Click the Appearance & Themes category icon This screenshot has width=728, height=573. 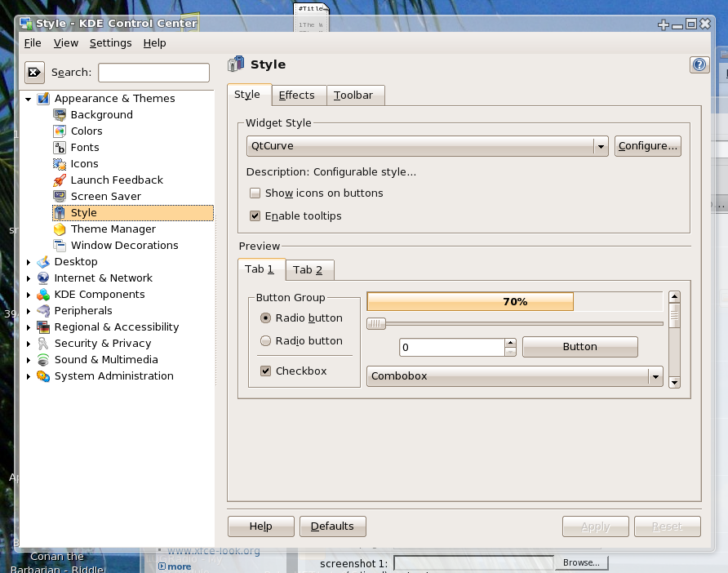43,99
